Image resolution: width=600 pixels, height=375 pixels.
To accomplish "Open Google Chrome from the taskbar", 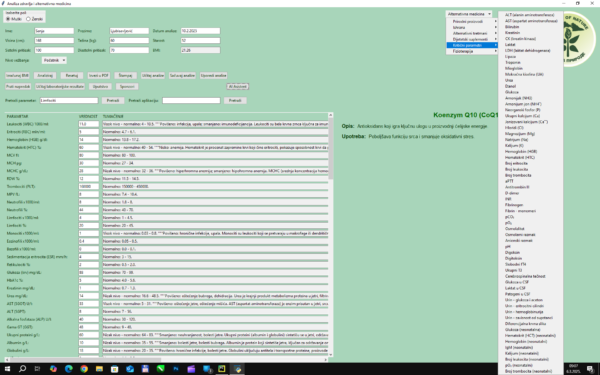I will pyautogui.click(x=84, y=369).
